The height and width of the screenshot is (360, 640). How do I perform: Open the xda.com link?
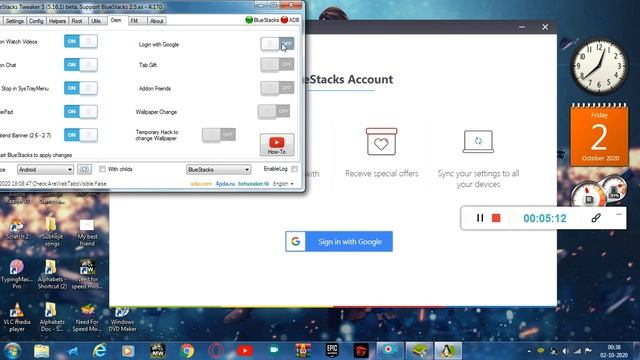point(201,184)
